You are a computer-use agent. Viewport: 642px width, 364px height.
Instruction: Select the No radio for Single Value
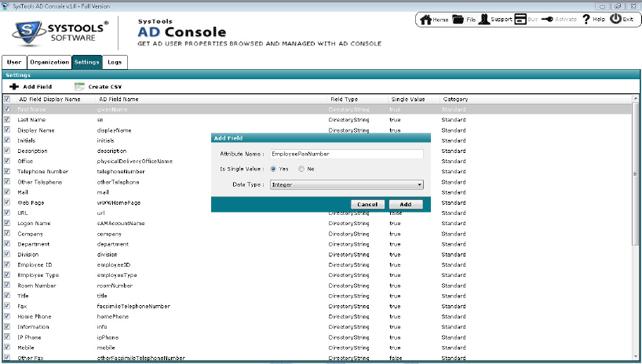(x=301, y=169)
